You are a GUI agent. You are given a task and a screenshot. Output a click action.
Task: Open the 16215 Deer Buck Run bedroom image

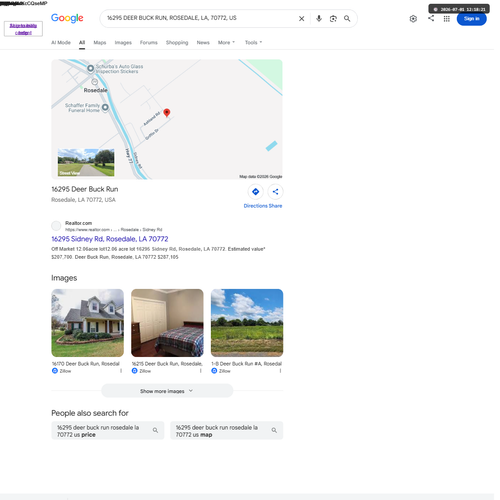point(167,323)
